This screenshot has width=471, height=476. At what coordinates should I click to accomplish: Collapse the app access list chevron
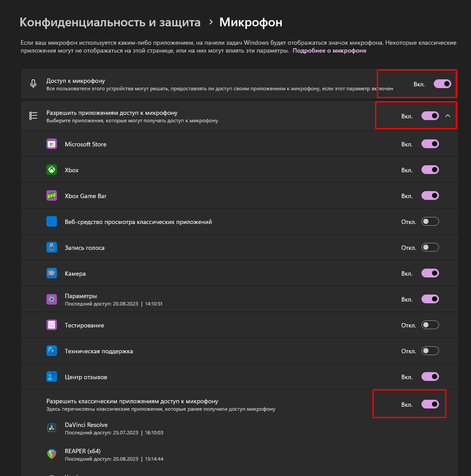coord(448,116)
